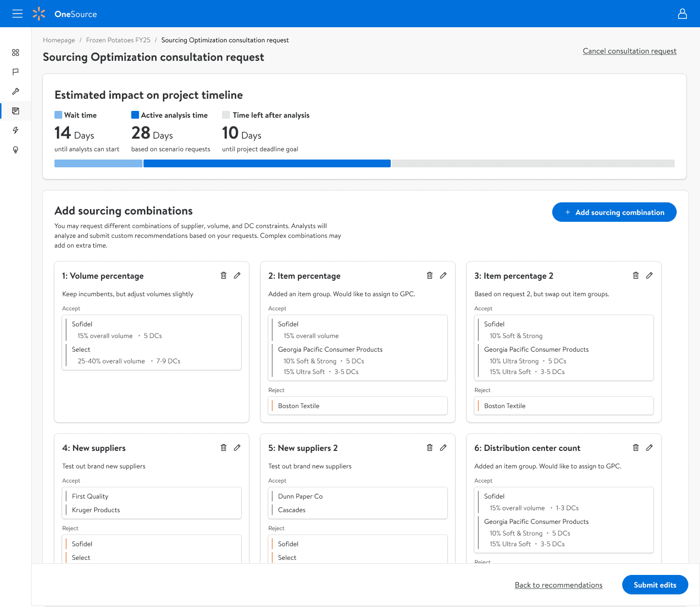This screenshot has height=608, width=700.
Task: Click the lightning bolt sidebar icon
Action: [x=16, y=130]
